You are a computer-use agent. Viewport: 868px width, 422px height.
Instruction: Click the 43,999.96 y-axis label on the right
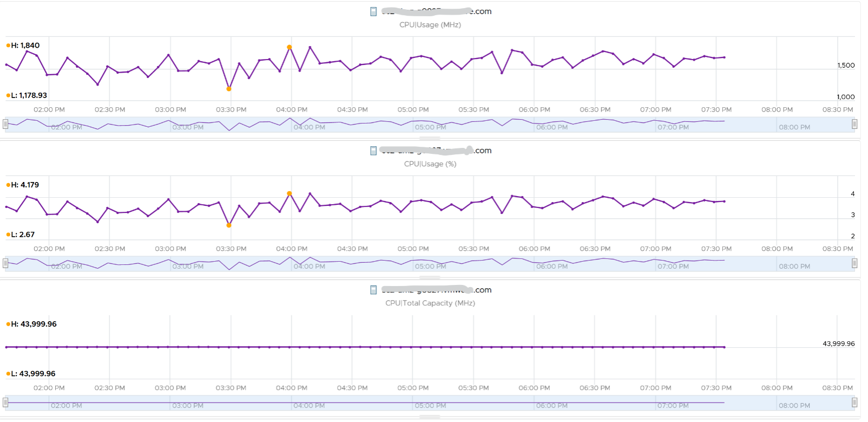pyautogui.click(x=839, y=344)
